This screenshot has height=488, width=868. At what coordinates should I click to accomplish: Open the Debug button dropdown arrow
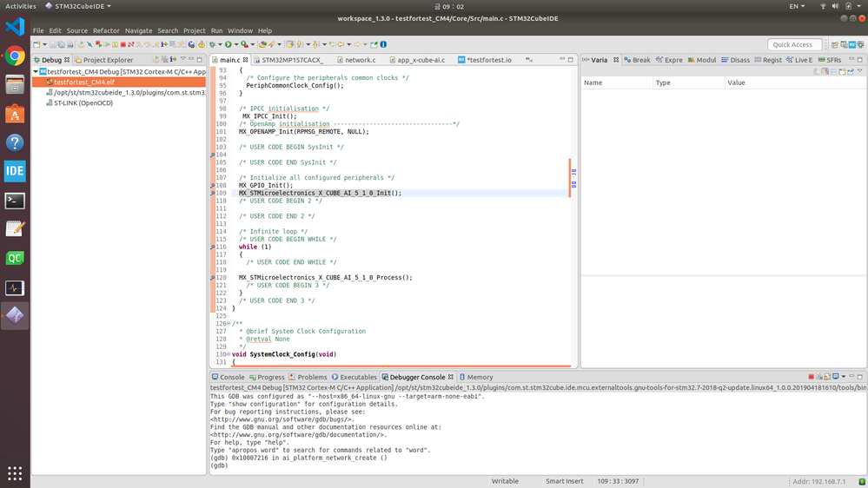(x=220, y=44)
